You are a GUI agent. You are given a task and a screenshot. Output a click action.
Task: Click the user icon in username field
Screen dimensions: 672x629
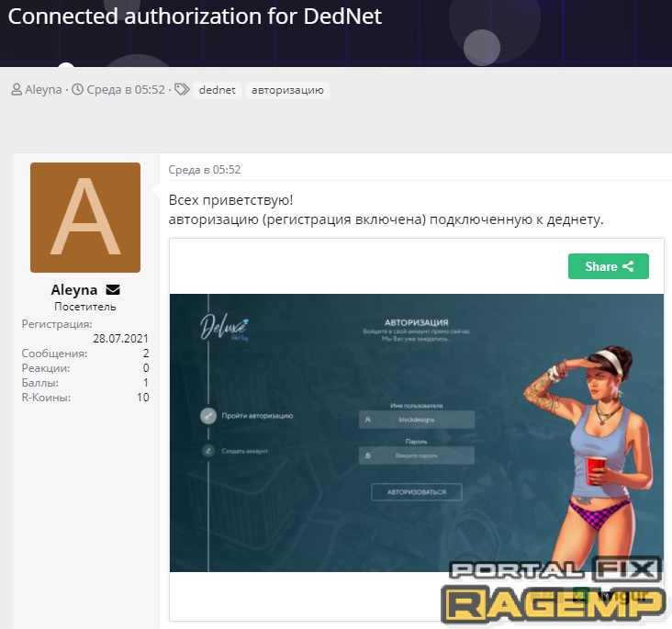368,420
